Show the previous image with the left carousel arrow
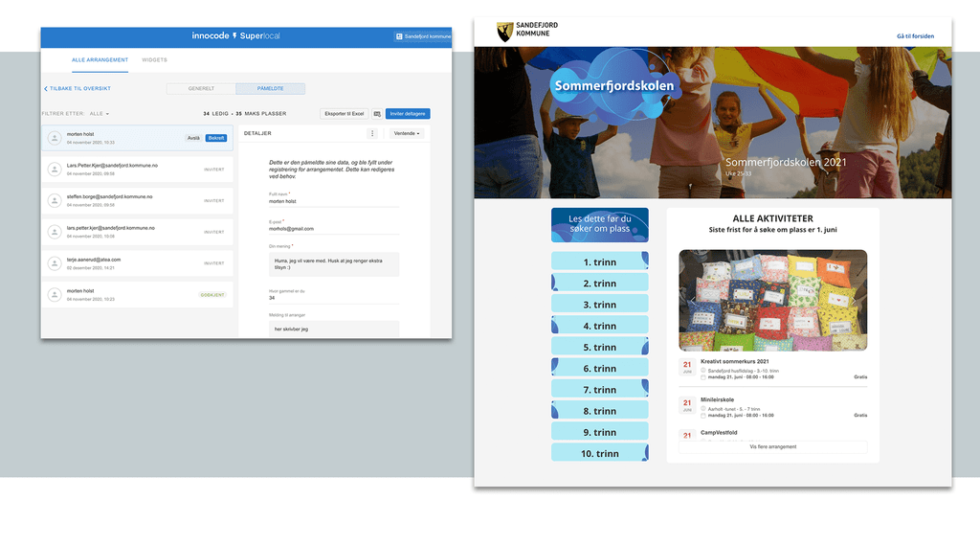Screen dimensions: 980x545 click(692, 301)
